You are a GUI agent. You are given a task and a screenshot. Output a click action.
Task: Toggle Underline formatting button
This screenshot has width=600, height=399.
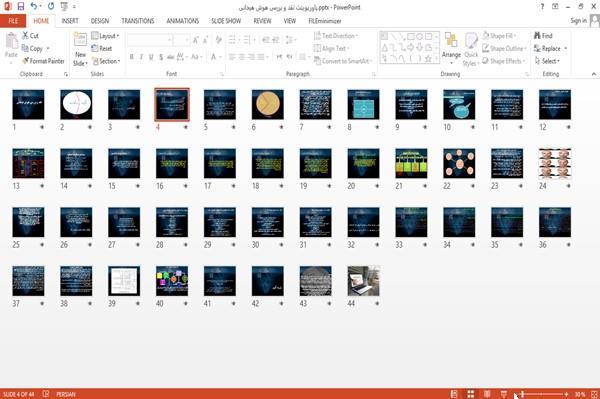[x=151, y=57]
